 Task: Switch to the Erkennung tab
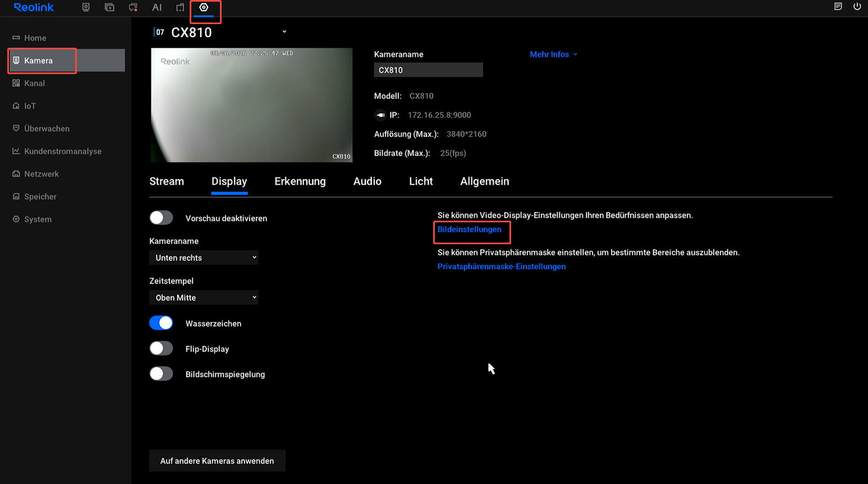coord(300,181)
